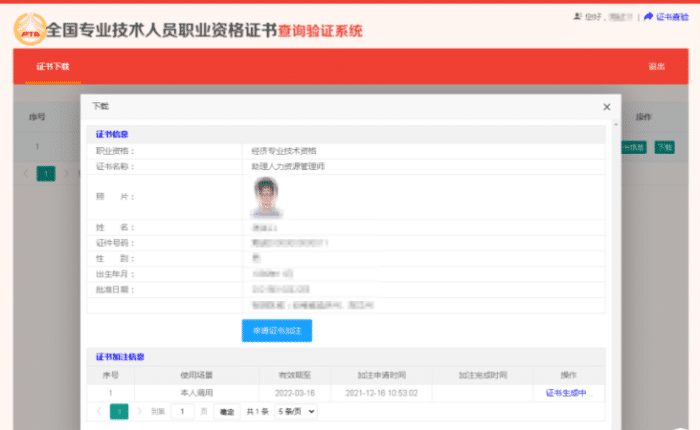The height and width of the screenshot is (430, 700).
Task: Open the 证书查验 link
Action: pos(672,17)
